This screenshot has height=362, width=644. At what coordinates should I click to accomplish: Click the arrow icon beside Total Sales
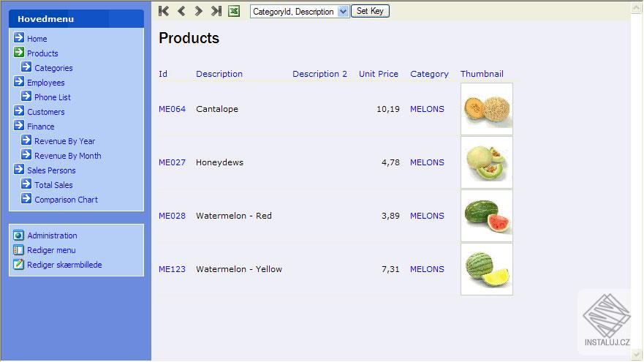(26, 184)
